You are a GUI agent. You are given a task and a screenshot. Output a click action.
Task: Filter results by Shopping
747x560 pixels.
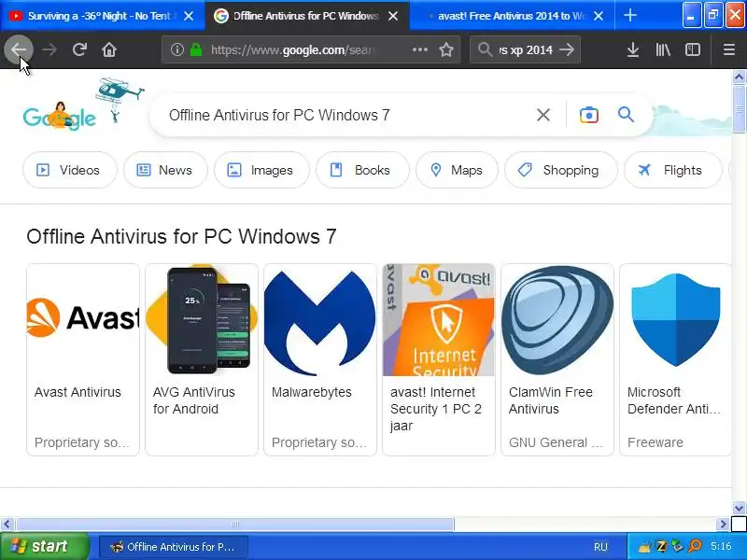point(561,170)
